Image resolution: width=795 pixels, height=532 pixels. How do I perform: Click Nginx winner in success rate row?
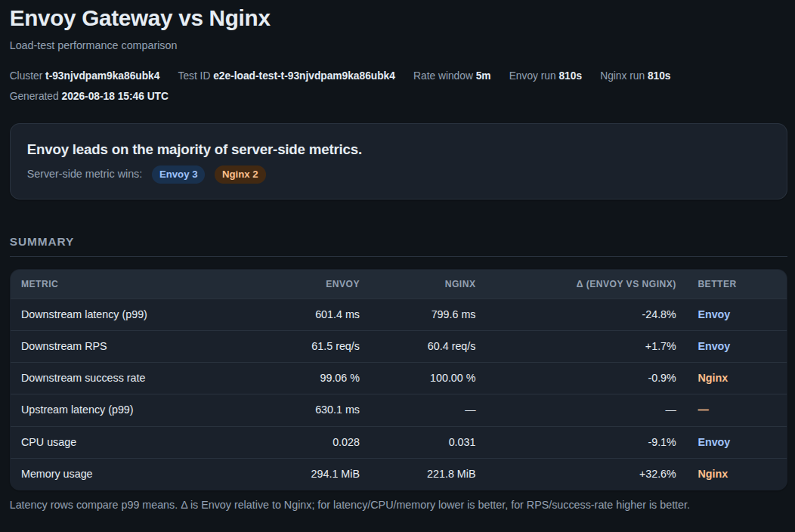[x=713, y=379]
